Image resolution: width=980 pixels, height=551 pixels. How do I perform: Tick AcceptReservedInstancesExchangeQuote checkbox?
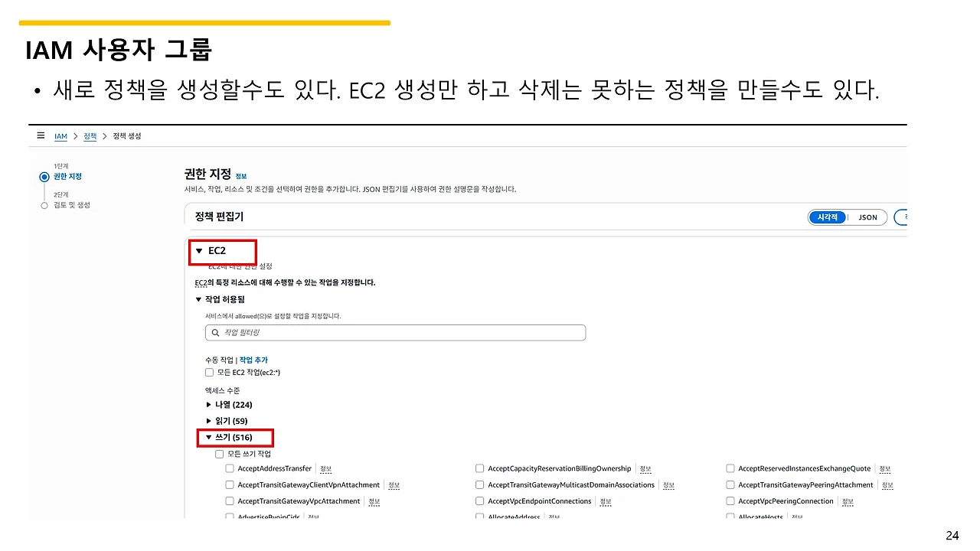[730, 468]
